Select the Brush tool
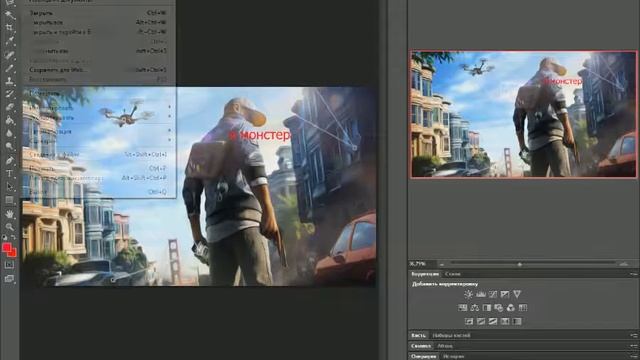The image size is (640, 360). [x=10, y=68]
